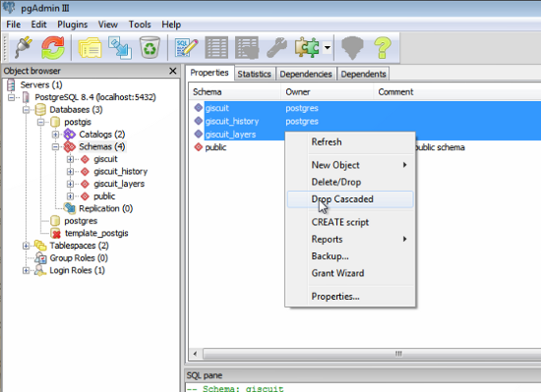541x392 pixels.
Task: Open the Dependents tab
Action: (363, 74)
